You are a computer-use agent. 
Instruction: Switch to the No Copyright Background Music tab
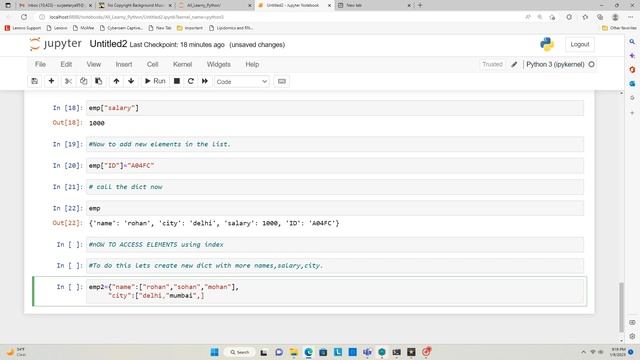[135, 5]
